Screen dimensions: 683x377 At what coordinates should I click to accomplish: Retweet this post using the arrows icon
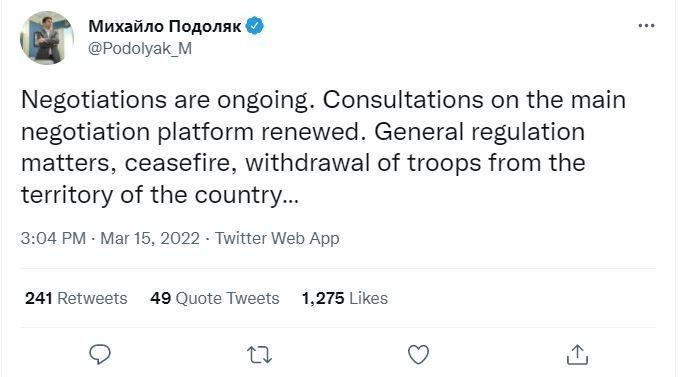point(259,355)
